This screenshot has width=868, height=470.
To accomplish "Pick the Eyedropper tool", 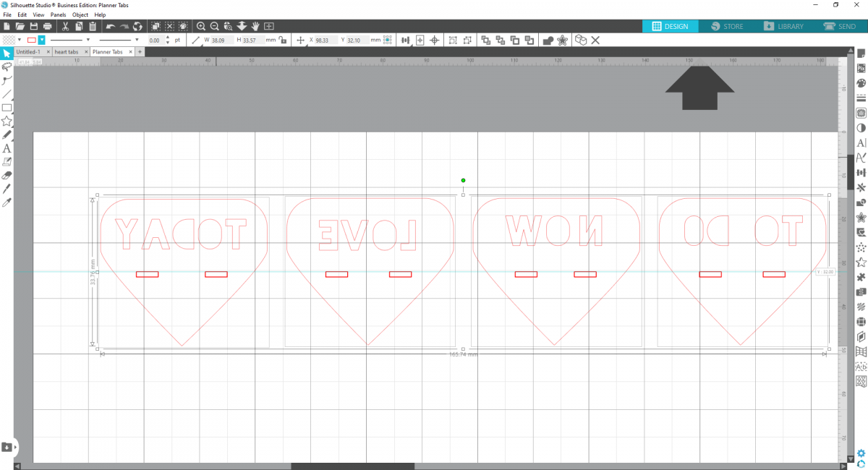I will [7, 202].
